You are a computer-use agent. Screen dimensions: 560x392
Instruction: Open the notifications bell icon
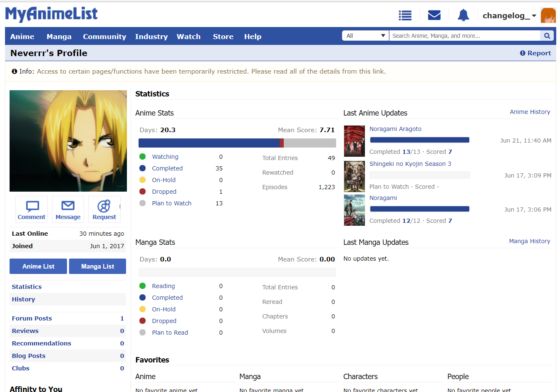463,15
